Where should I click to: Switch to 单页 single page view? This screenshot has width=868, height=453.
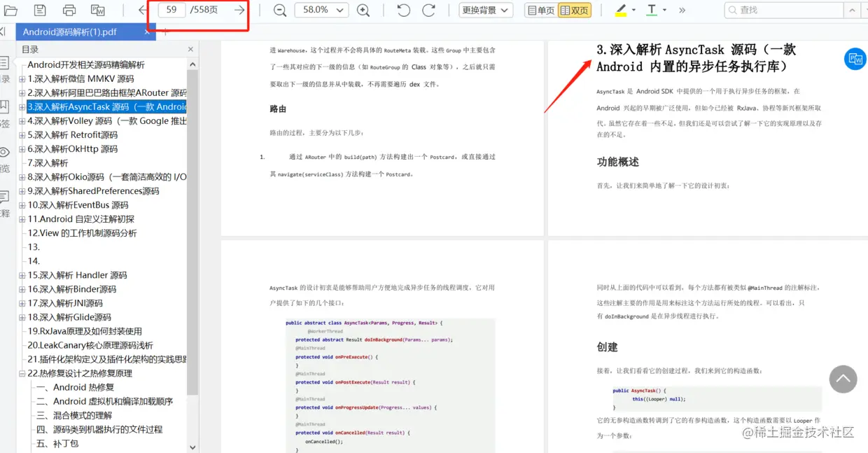(x=541, y=10)
